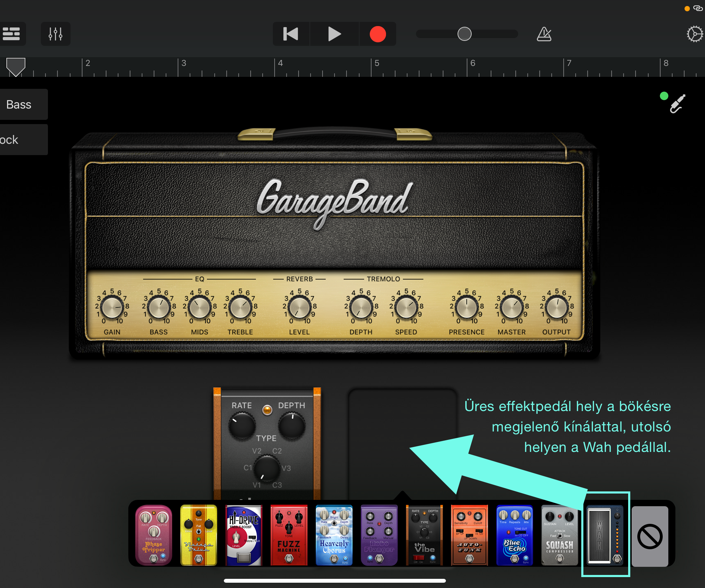This screenshot has width=705, height=588.
Task: Click the TREMOLO DEPTH knob
Action: (x=361, y=307)
